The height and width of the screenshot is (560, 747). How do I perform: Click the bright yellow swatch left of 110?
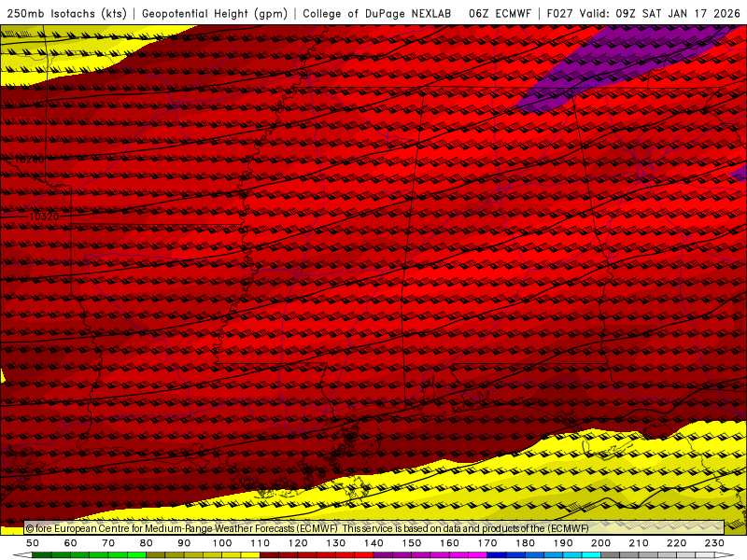tap(250, 555)
